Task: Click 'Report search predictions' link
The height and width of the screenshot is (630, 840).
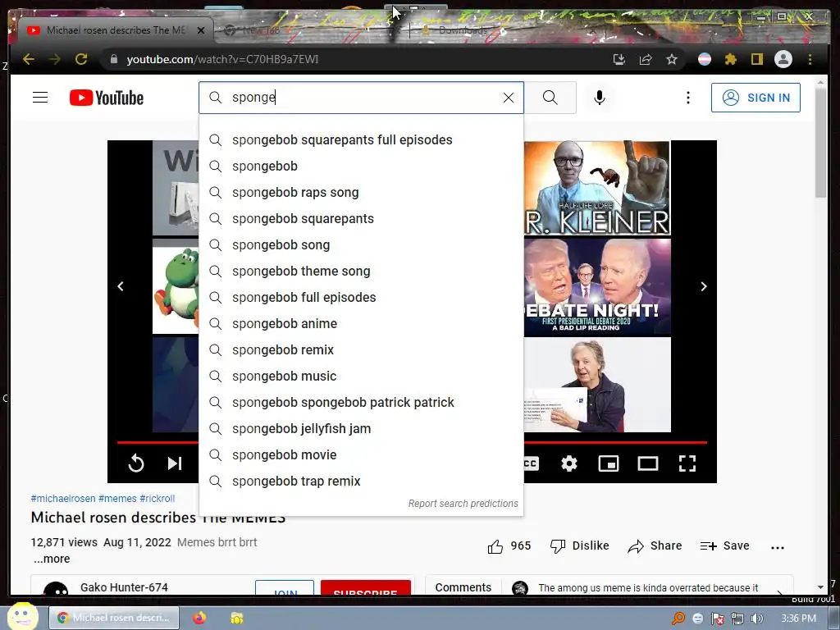Action: [x=463, y=504]
